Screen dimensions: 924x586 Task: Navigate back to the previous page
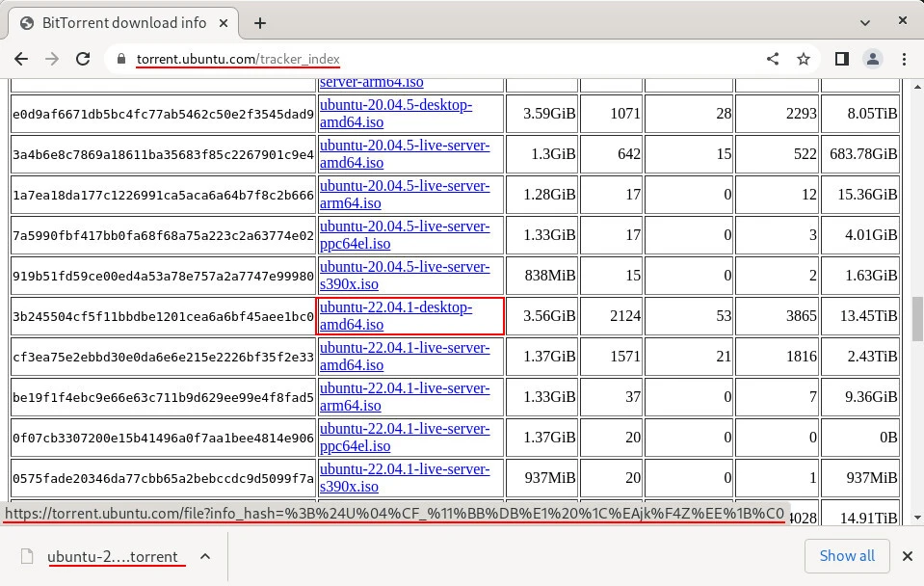coord(21,59)
